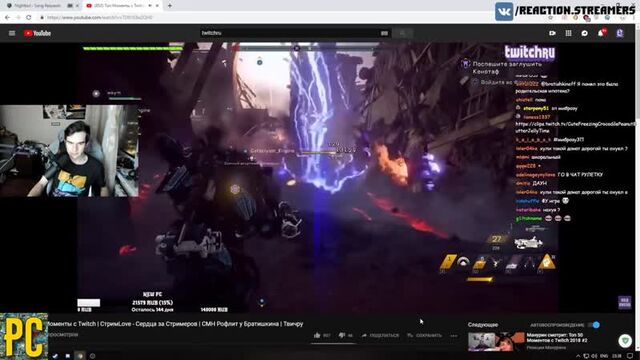The image size is (640, 360).
Task: Mute the YouTube tab via audio icon
Action: (x=150, y=6)
